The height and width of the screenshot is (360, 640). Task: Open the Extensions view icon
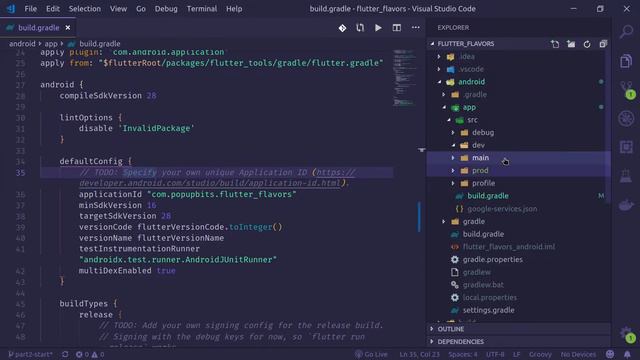point(626,147)
